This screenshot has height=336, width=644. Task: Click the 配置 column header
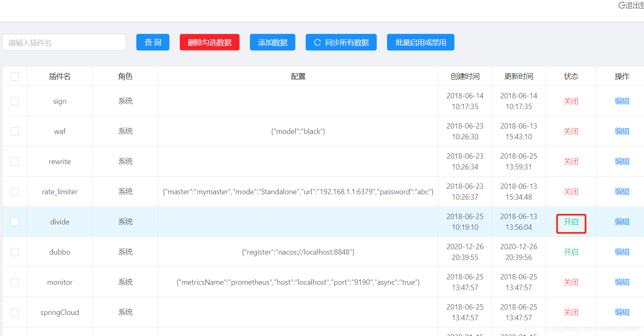point(298,76)
